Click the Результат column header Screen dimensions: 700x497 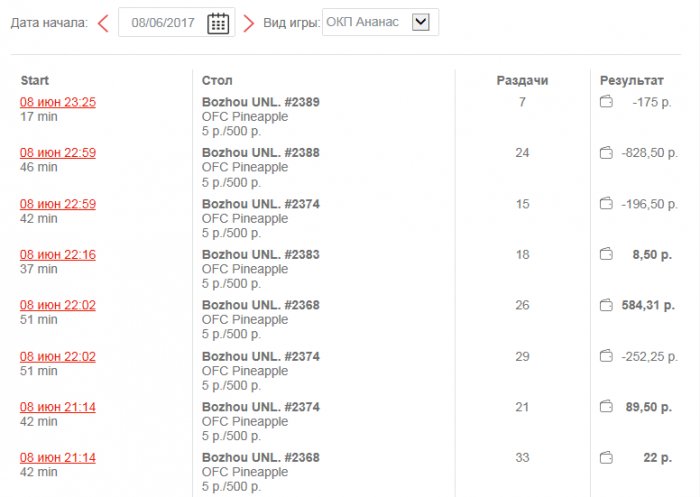(631, 80)
